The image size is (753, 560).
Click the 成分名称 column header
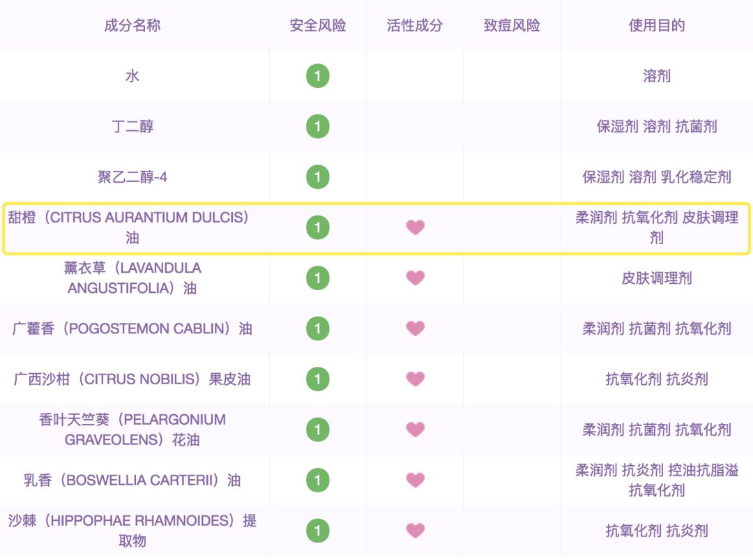coord(132,26)
